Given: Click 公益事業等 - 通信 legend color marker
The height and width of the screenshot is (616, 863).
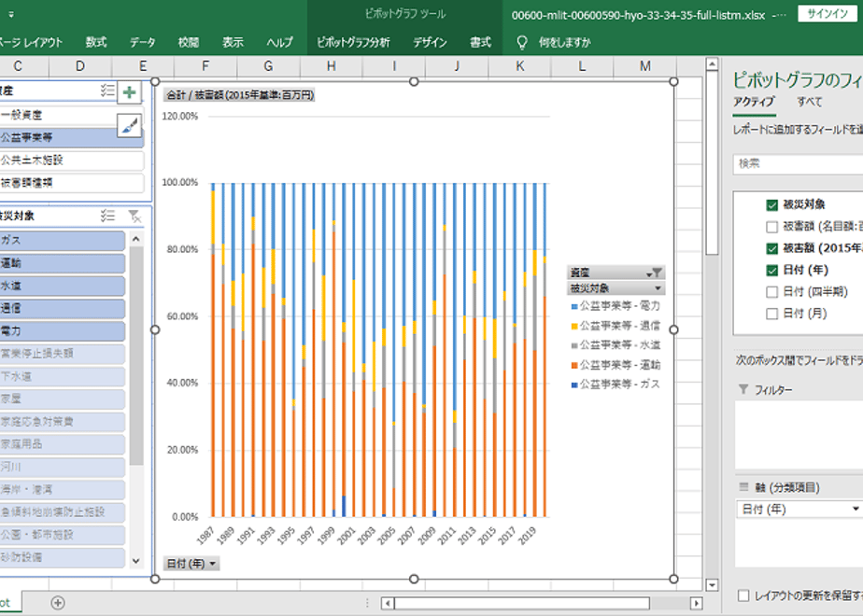Looking at the screenshot, I should click(x=574, y=326).
